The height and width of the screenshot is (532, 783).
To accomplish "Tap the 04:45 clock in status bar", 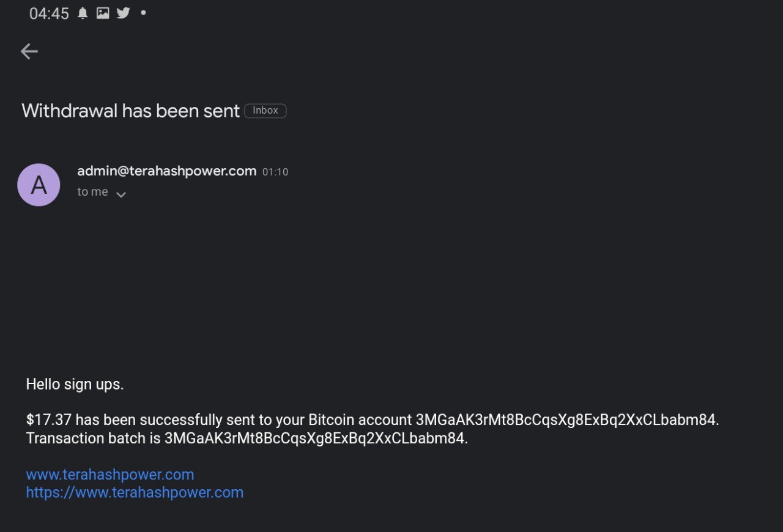I will (49, 13).
